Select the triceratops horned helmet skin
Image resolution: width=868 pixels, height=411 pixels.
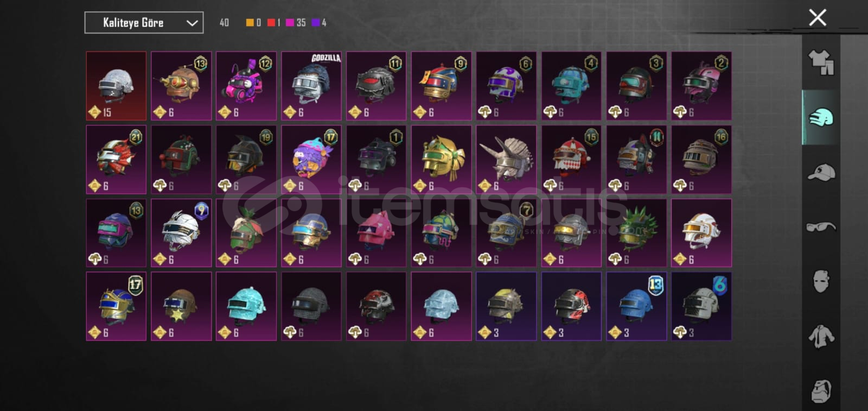506,160
